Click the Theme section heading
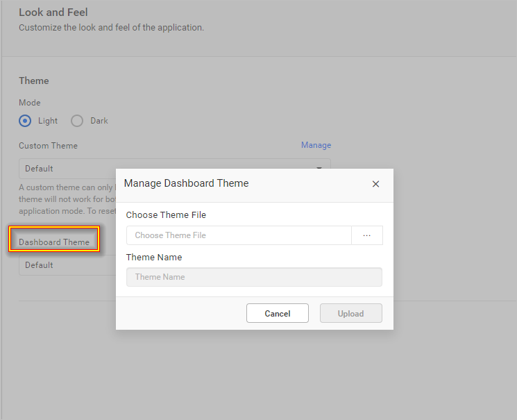Viewport: 517px width, 420px height. point(34,81)
